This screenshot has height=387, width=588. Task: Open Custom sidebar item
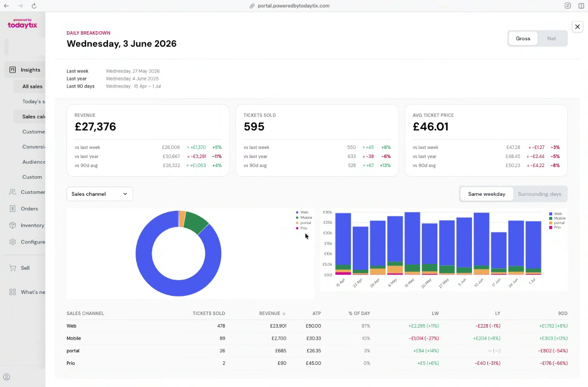coord(29,177)
